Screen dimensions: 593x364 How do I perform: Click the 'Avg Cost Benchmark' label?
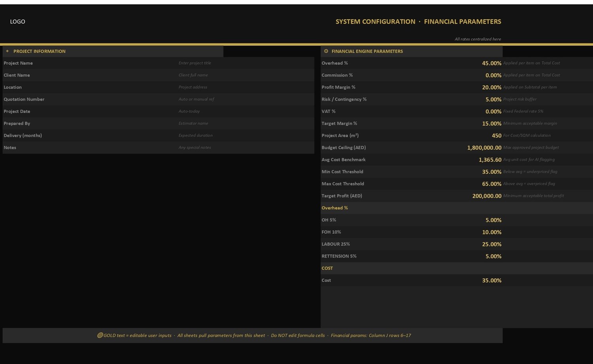point(343,159)
